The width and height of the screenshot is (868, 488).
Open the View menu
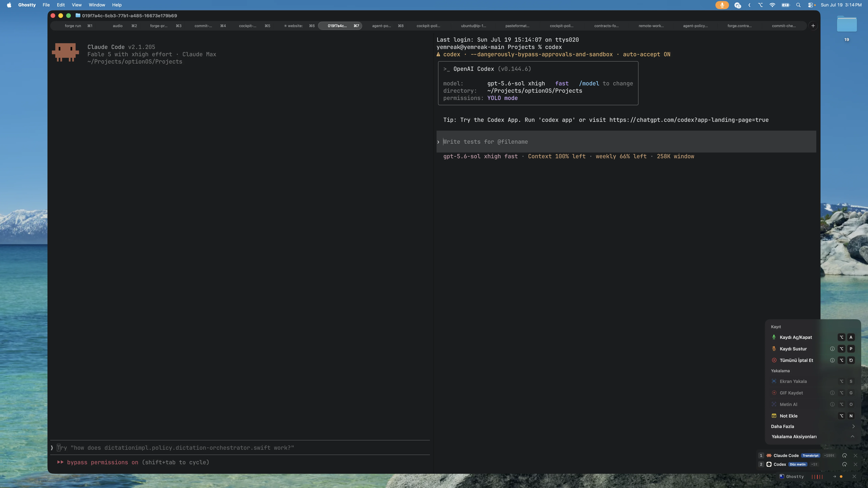(x=76, y=5)
